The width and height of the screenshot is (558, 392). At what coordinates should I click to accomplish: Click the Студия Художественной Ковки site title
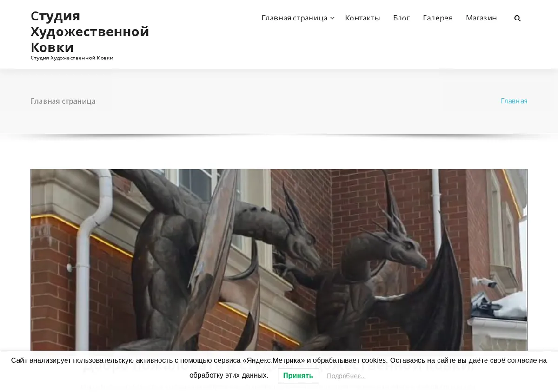point(90,32)
